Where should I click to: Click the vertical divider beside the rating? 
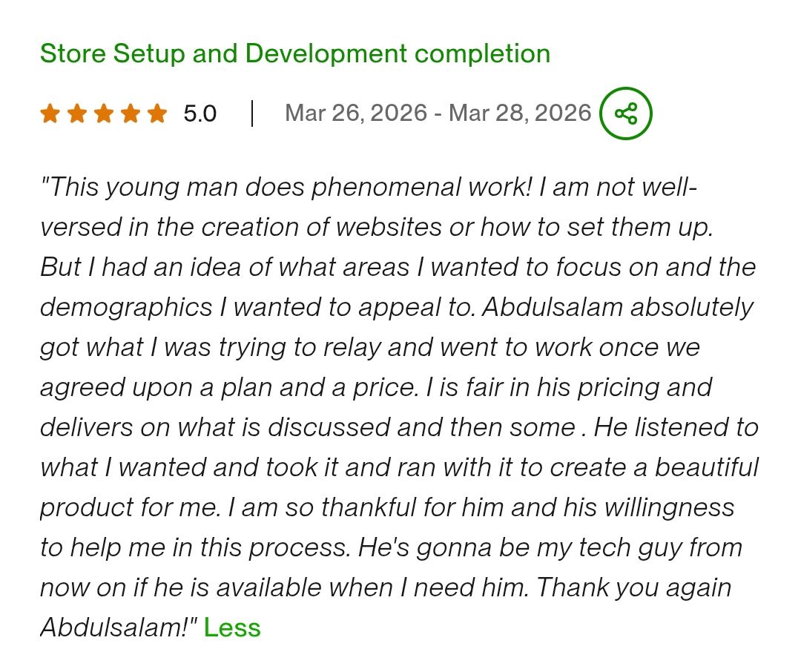[x=252, y=113]
